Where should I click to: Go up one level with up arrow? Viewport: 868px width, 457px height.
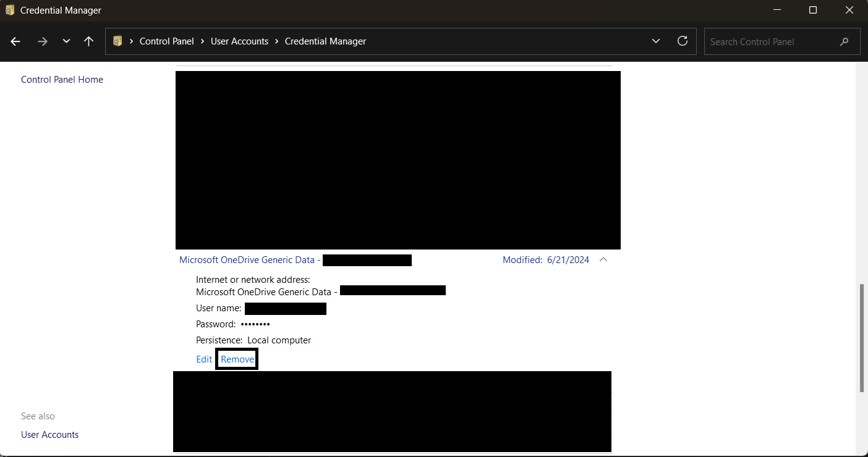89,41
